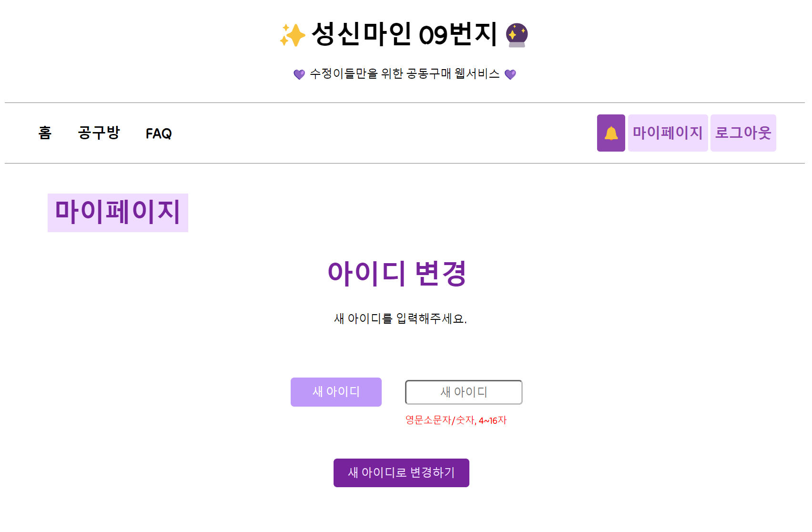Click the purple 새 아이디 label button
The width and height of the screenshot is (812, 532).
click(x=336, y=392)
